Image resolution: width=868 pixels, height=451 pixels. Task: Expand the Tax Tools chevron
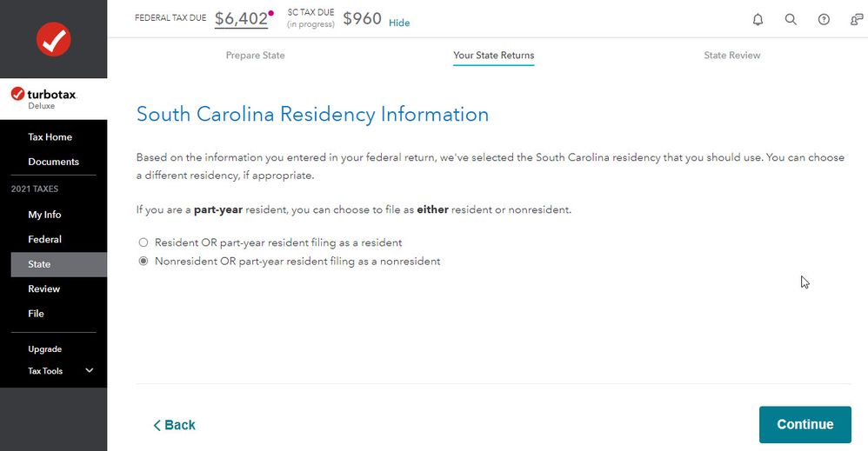89,370
